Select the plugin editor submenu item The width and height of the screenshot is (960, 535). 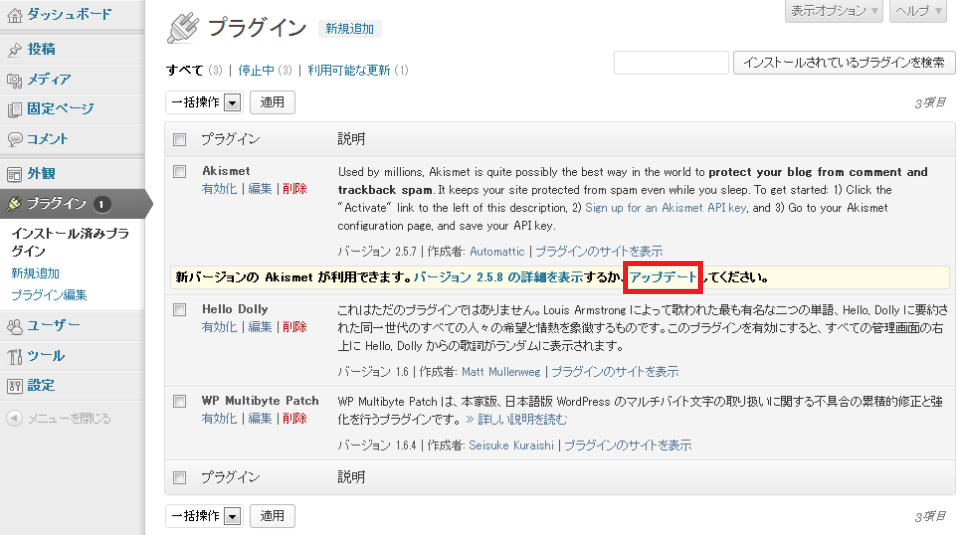(x=49, y=295)
